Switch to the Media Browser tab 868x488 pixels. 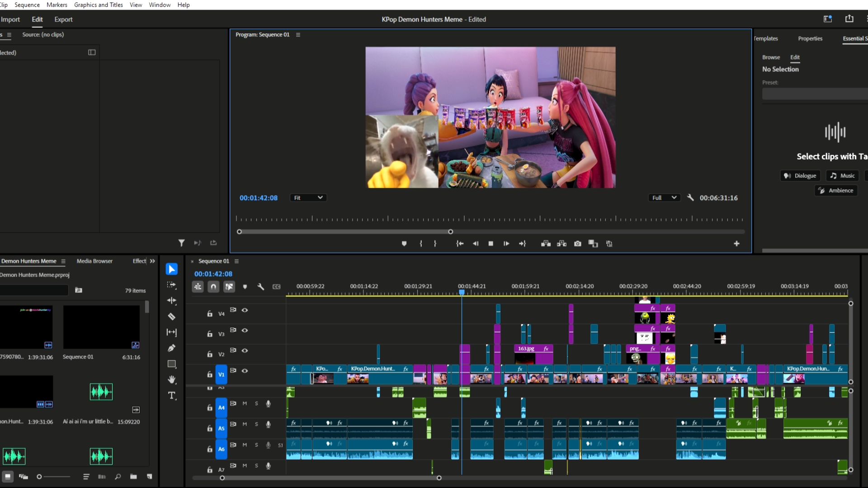94,261
